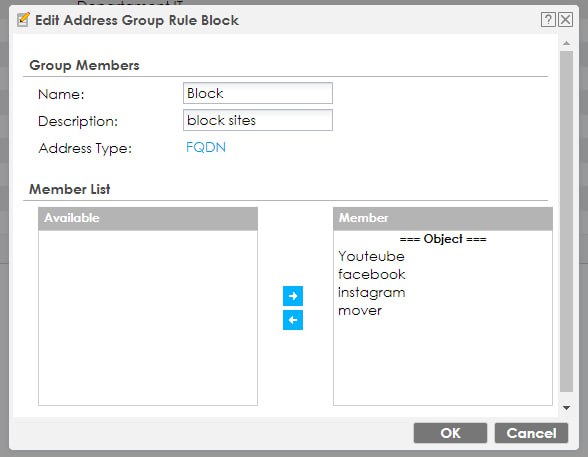
Task: Click the === Object === heading
Action: coord(443,239)
